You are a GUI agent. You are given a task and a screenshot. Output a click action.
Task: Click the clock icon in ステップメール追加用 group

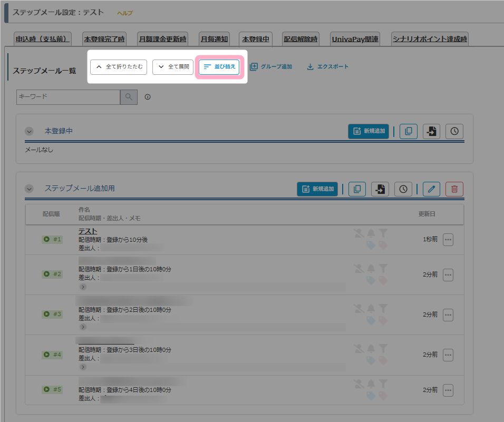pyautogui.click(x=403, y=189)
